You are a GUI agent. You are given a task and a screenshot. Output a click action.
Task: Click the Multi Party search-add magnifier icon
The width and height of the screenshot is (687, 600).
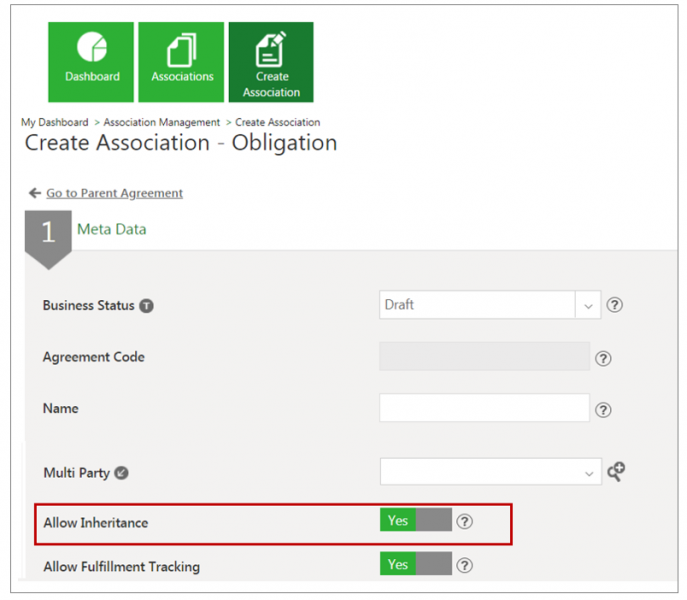[x=616, y=471]
